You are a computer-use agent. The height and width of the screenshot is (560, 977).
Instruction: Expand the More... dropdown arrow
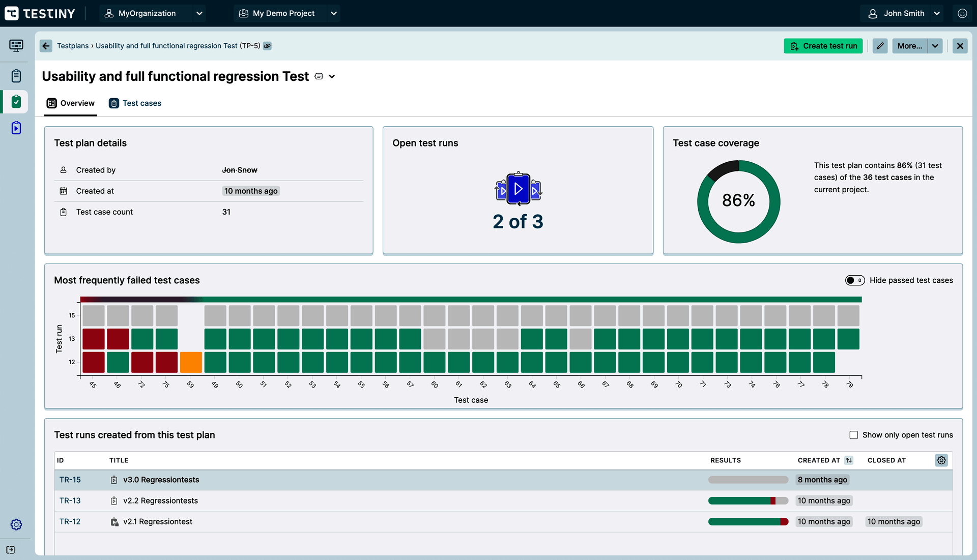tap(935, 46)
